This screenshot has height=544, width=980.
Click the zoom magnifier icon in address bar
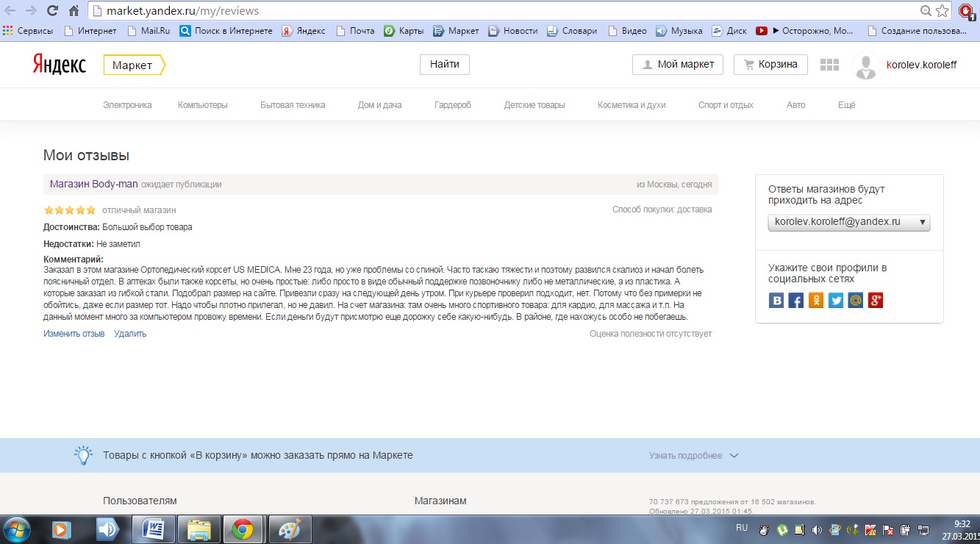[926, 11]
